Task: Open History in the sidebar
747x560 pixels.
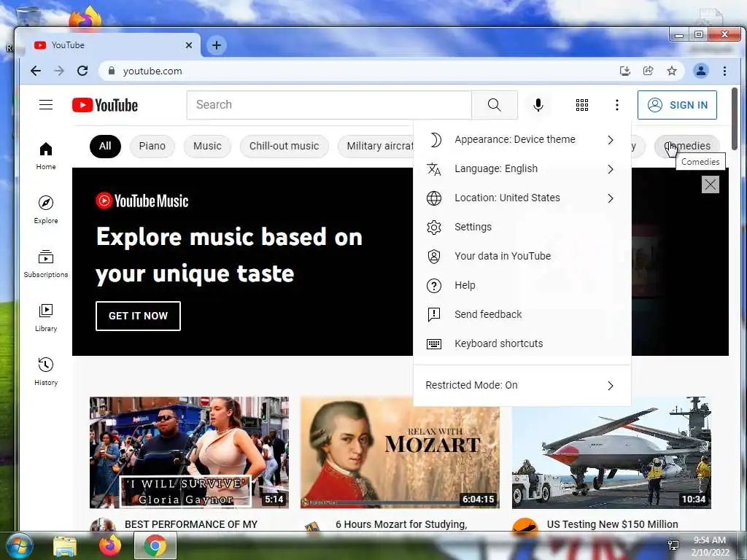Action: tap(46, 372)
